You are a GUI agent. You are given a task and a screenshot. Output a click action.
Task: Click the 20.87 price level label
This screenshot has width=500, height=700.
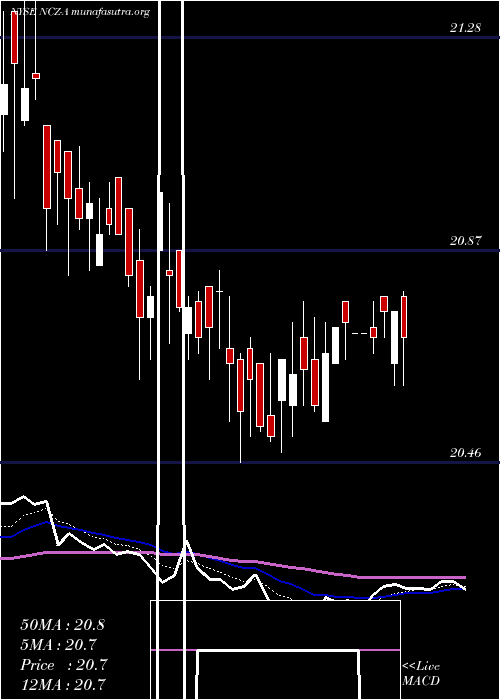(x=465, y=241)
